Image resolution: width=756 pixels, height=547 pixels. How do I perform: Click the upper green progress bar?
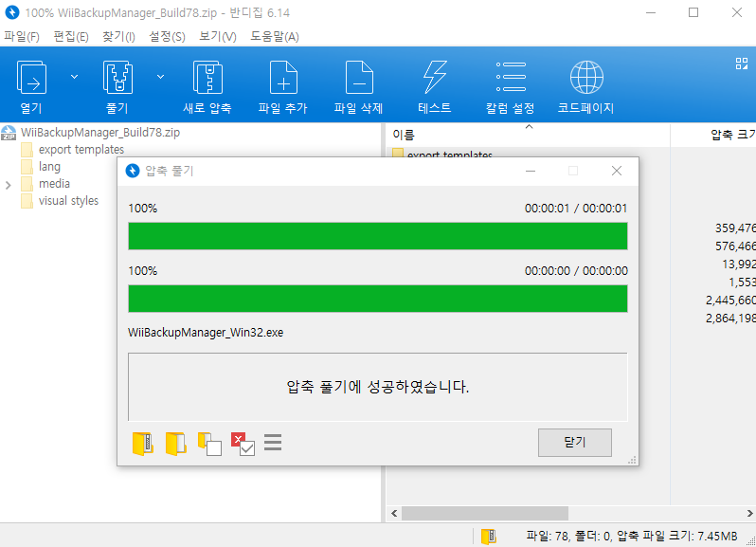(378, 236)
